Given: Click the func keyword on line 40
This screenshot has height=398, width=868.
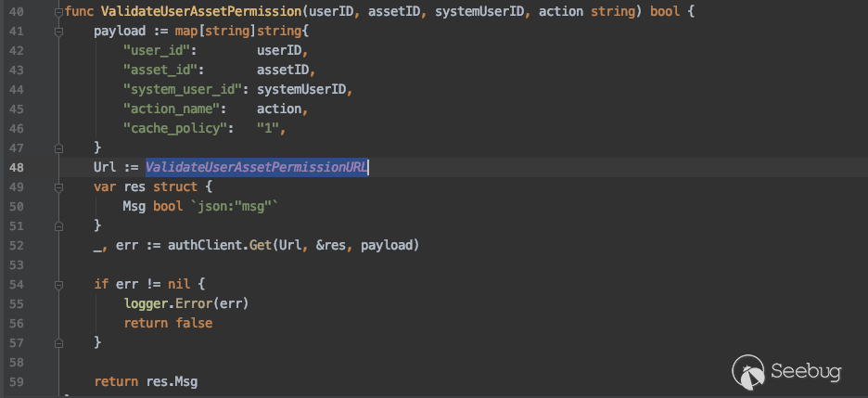Looking at the screenshot, I should tap(78, 12).
